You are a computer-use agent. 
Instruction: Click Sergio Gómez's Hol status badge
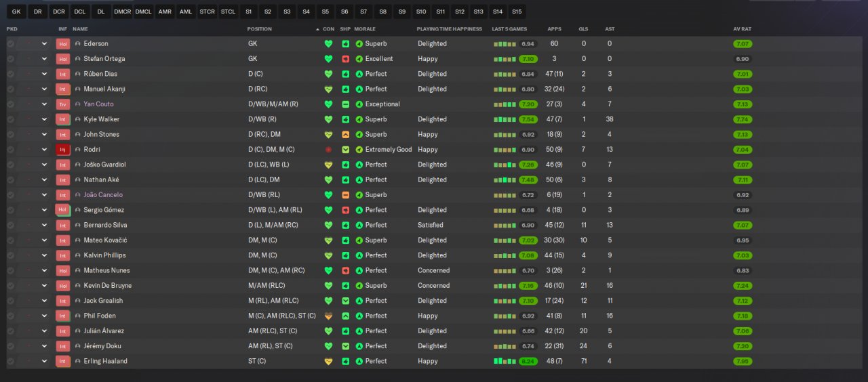tap(63, 210)
